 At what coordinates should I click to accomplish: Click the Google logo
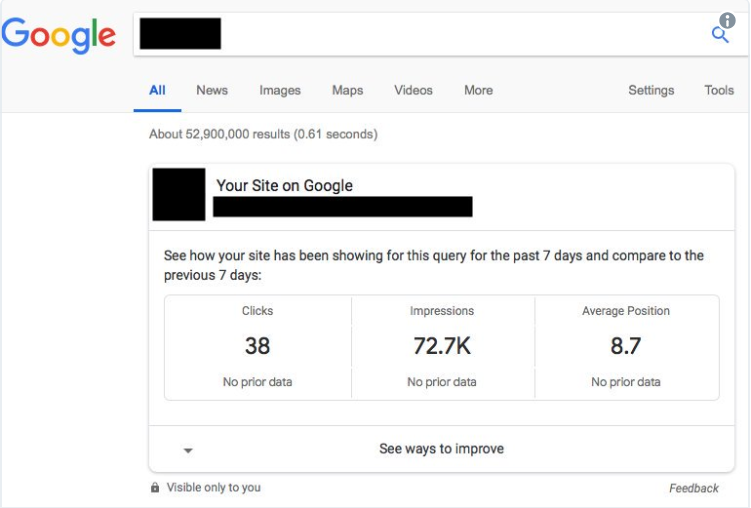click(x=59, y=35)
